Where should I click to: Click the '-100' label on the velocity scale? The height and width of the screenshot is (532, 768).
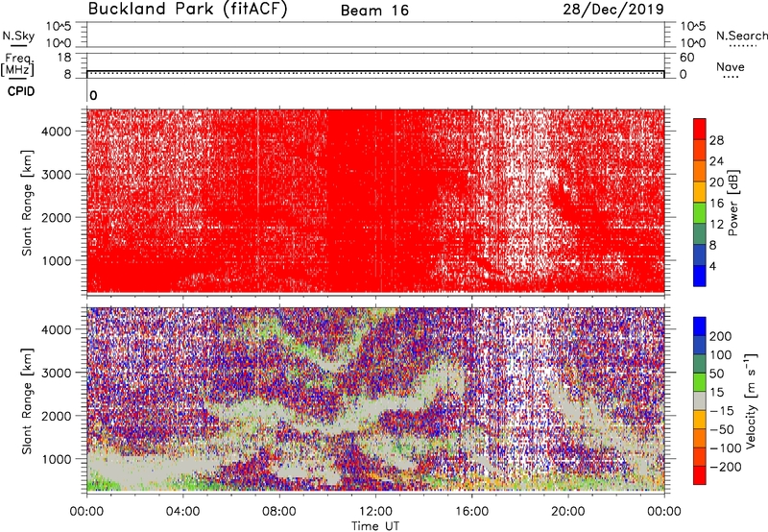point(726,447)
